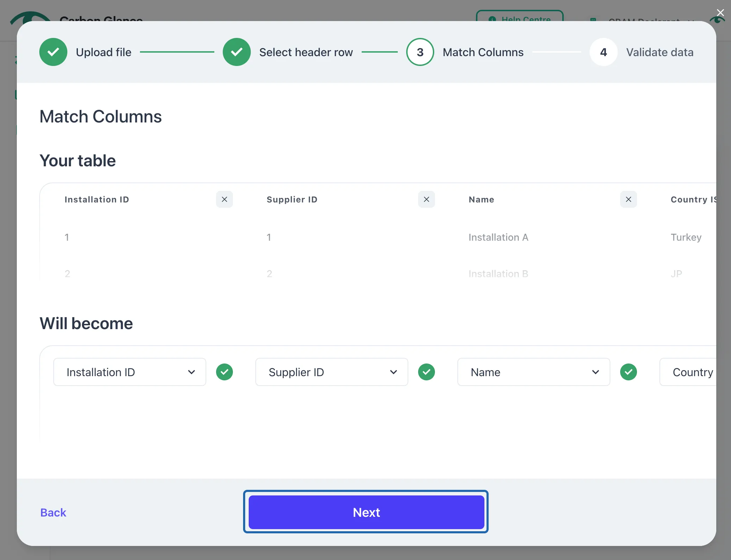Open Help Centre in background page
Image resolution: width=731 pixels, height=560 pixels.
520,16
